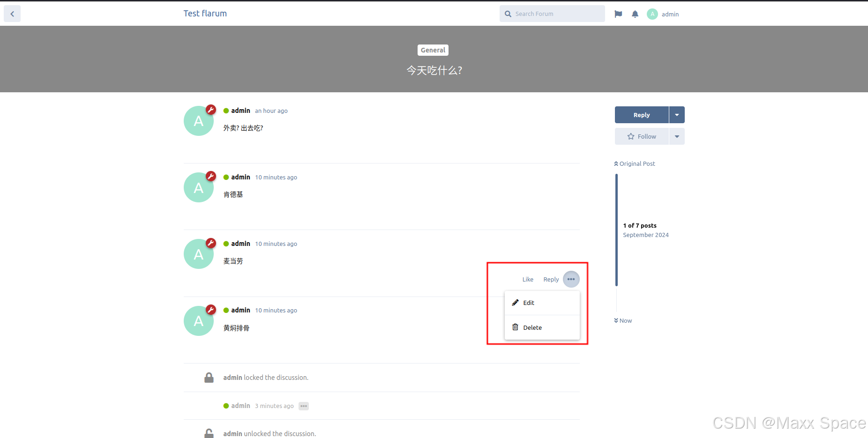Follow the discussion with the star button
868x438 pixels.
pyautogui.click(x=642, y=136)
